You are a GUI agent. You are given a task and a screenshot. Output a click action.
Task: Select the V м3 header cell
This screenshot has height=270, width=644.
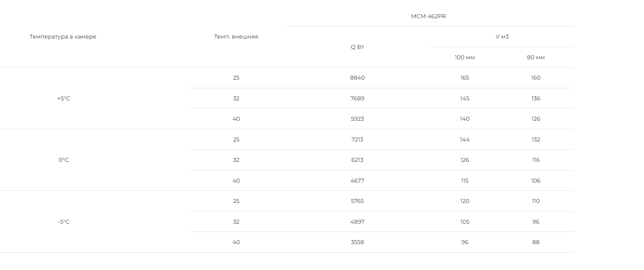502,37
